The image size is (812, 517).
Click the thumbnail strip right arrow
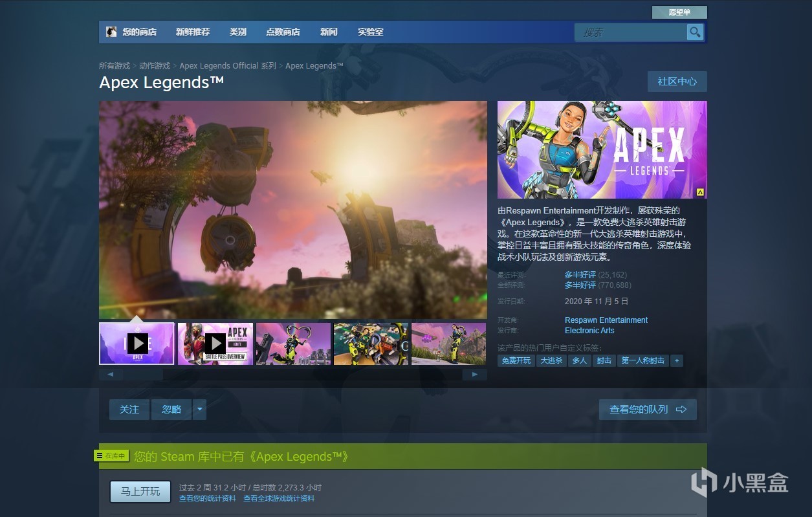point(475,374)
